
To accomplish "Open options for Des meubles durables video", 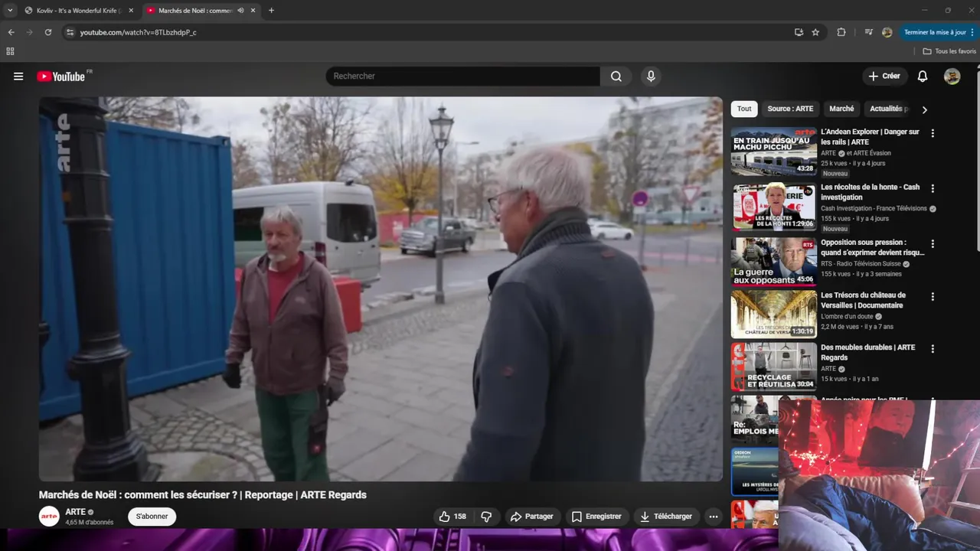I will (x=933, y=349).
